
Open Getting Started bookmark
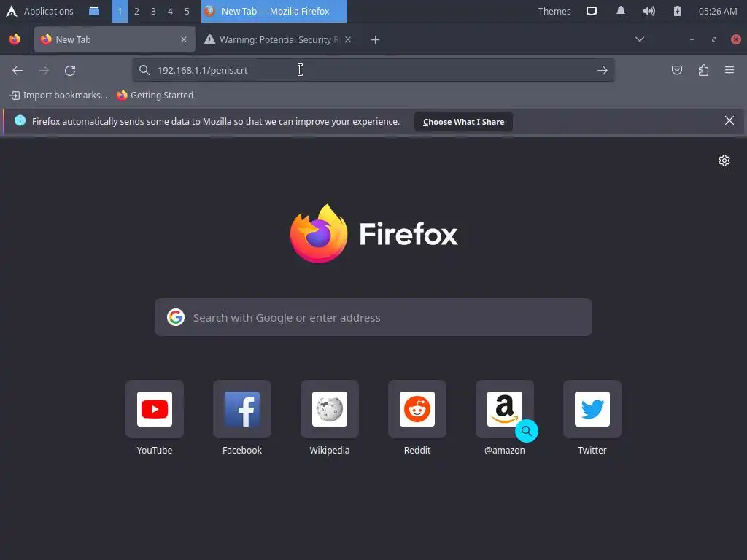pyautogui.click(x=155, y=96)
